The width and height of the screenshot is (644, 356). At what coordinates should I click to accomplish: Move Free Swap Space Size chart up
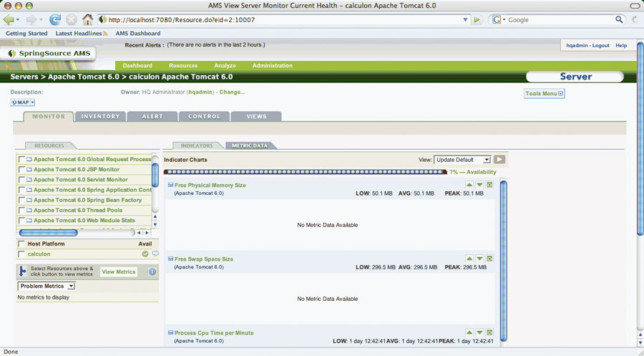(x=469, y=259)
